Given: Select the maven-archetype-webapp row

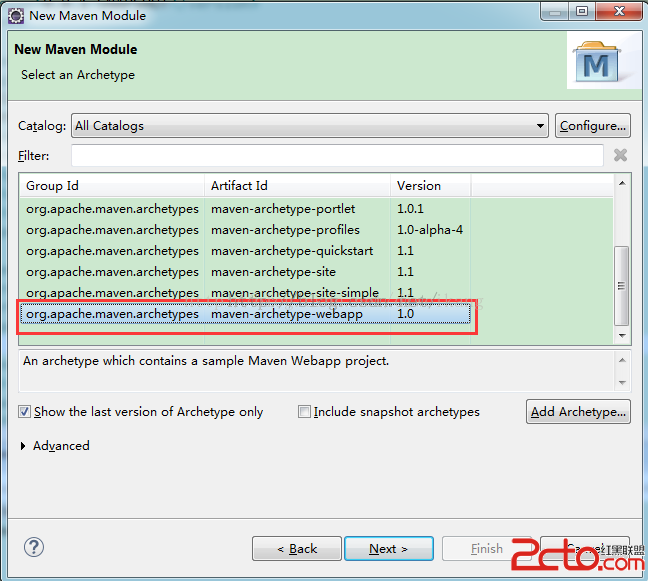Looking at the screenshot, I should (245, 314).
